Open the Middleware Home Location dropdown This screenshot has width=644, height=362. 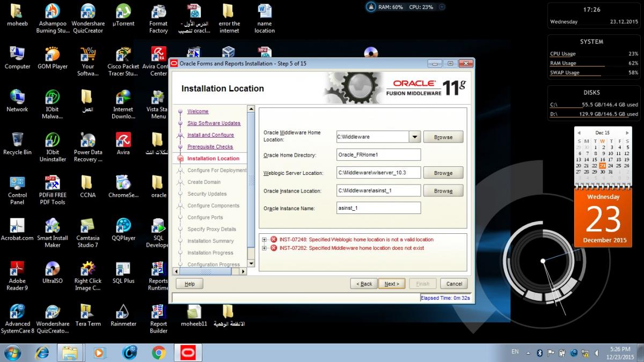click(x=414, y=137)
